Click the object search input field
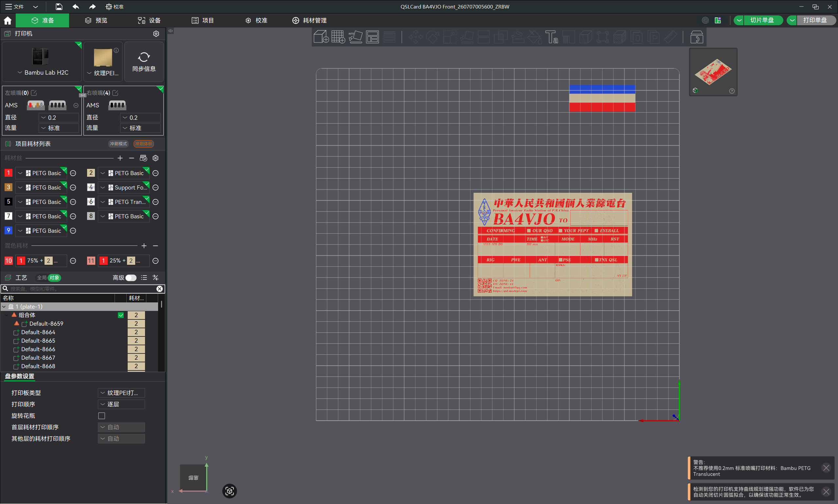Screen dimensions: 838x504 pyautogui.click(x=82, y=289)
